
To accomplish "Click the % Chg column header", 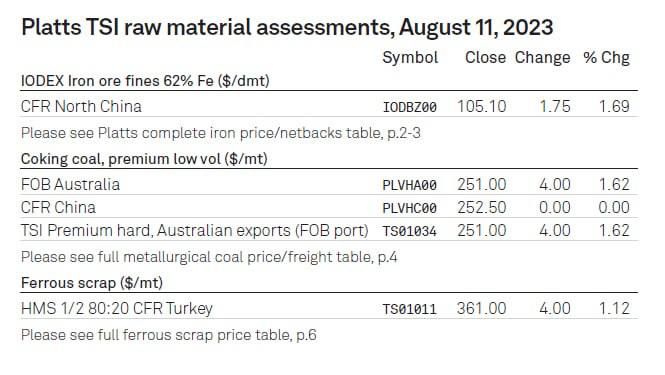I will (x=606, y=57).
